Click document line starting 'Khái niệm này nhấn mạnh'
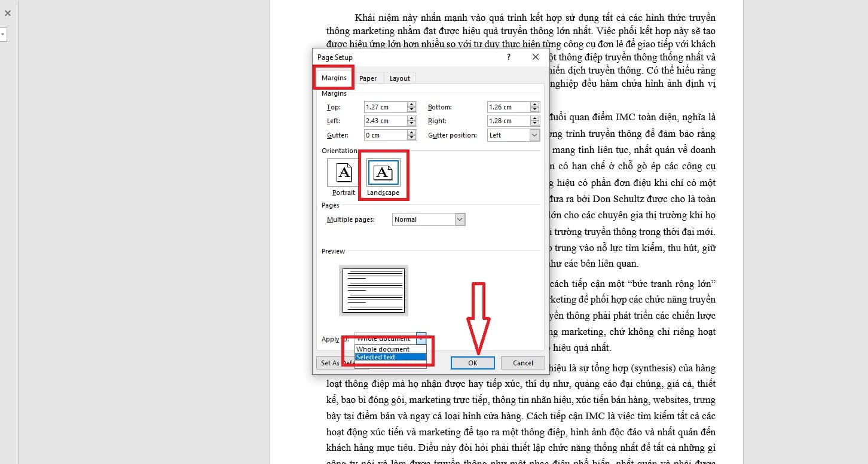Viewport: 868px width, 464px height. pyautogui.click(x=534, y=17)
